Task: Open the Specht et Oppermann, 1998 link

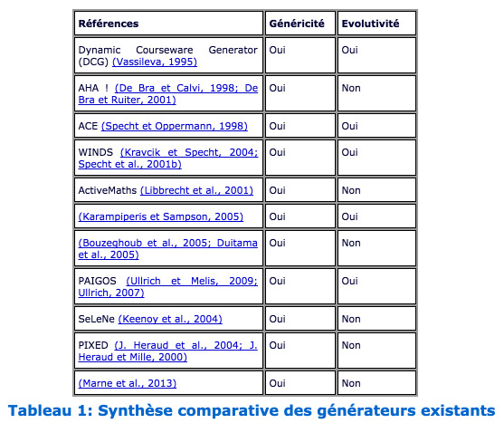Action: (x=175, y=126)
